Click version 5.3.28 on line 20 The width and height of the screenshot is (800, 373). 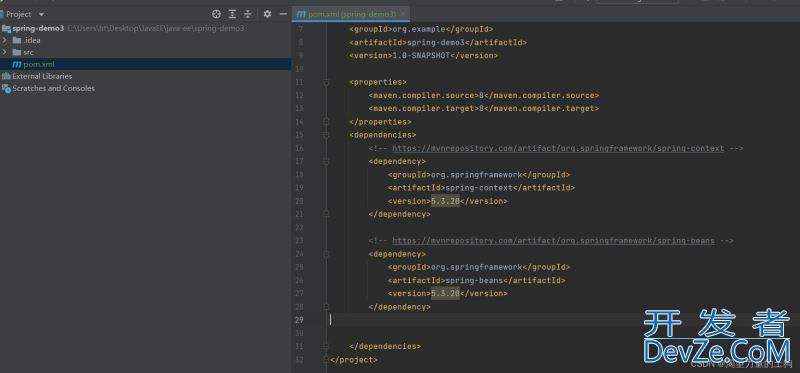(445, 201)
